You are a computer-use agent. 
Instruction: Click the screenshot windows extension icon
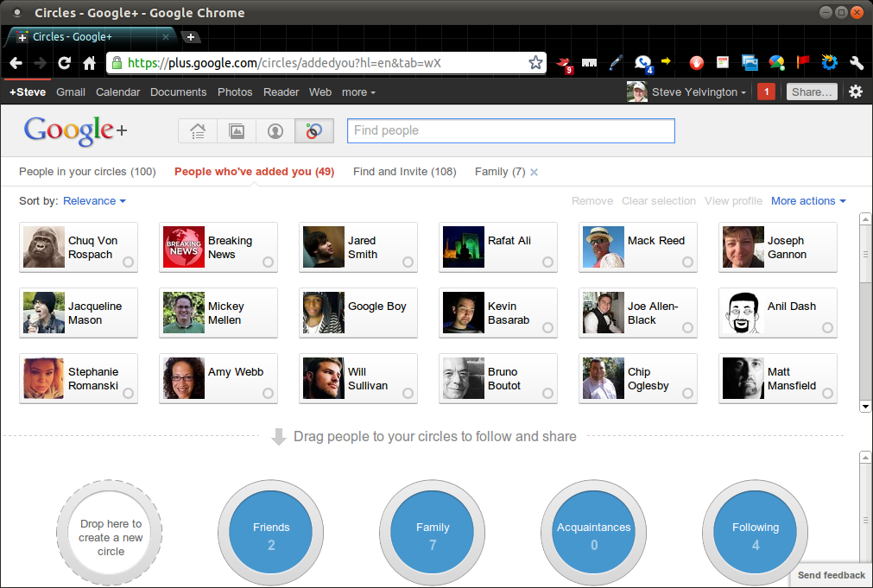pyautogui.click(x=750, y=63)
